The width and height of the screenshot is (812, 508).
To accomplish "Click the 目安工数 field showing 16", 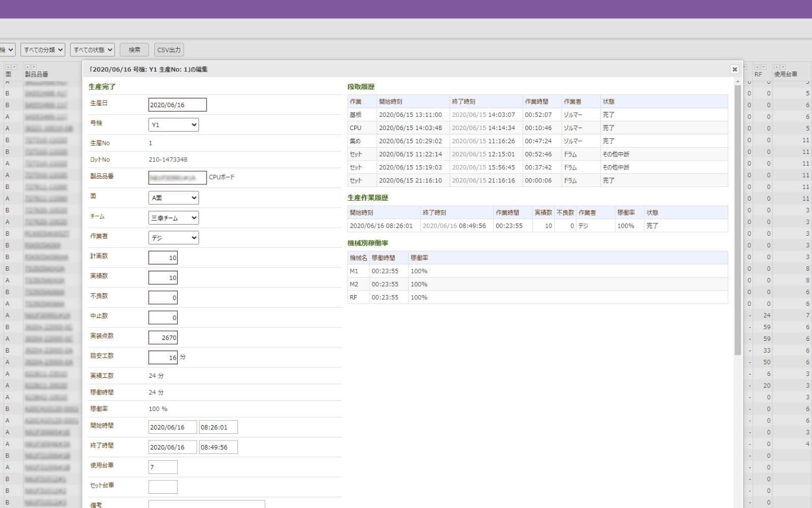I will 163,357.
